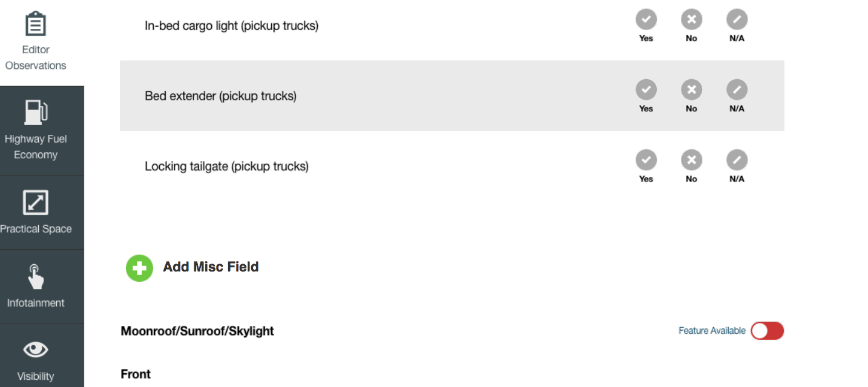Open Infotainment touch finger icon
The height and width of the screenshot is (387, 868).
click(x=36, y=276)
